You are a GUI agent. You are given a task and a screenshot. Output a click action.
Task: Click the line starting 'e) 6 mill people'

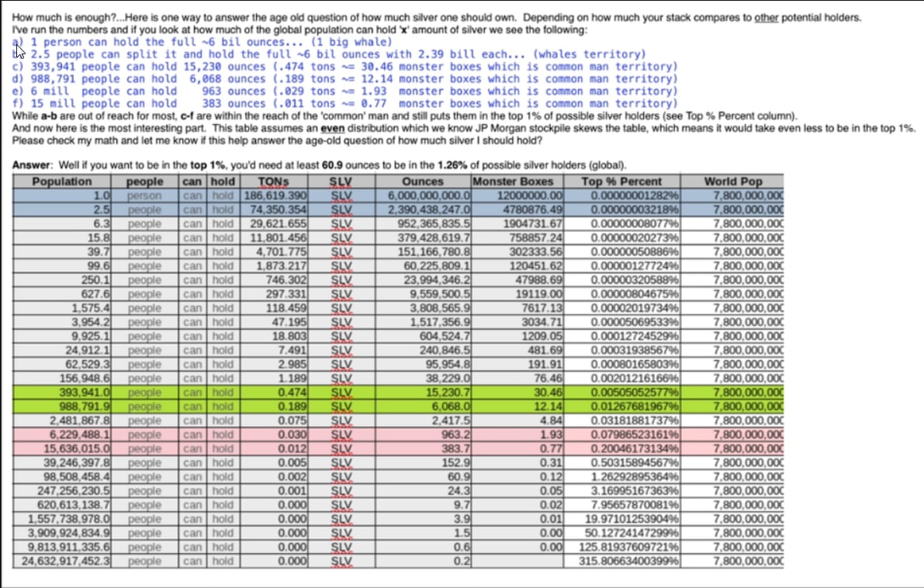point(344,92)
